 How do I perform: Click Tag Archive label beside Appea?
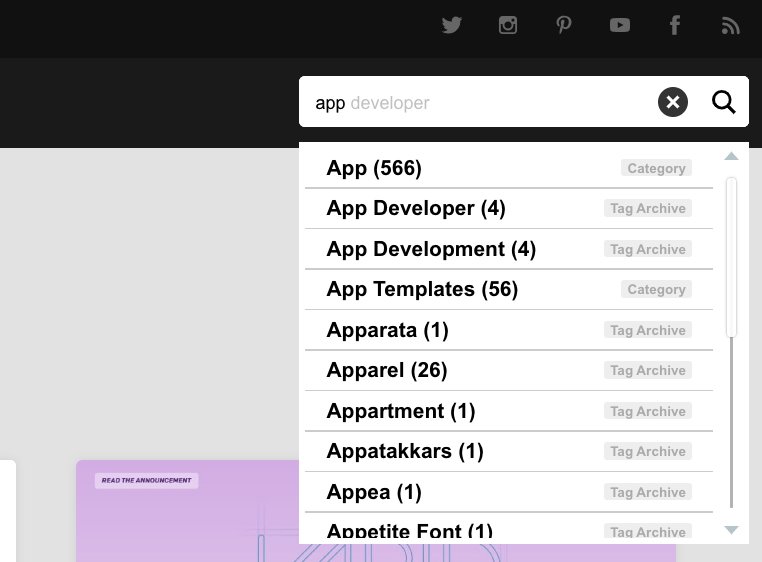pos(648,492)
